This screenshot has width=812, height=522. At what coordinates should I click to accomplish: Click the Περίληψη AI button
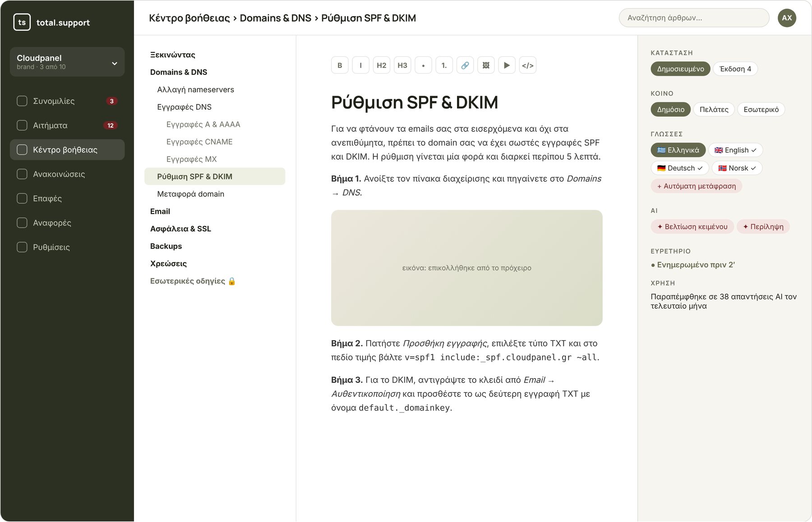[763, 227]
